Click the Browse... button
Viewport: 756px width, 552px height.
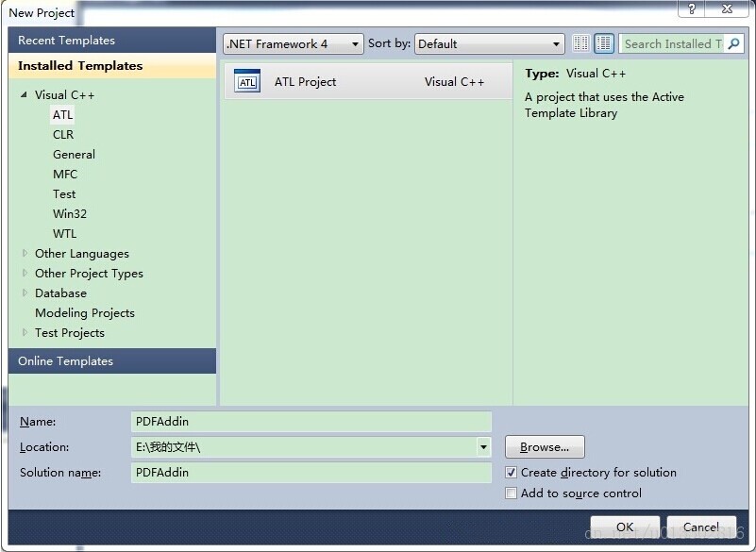(x=545, y=447)
